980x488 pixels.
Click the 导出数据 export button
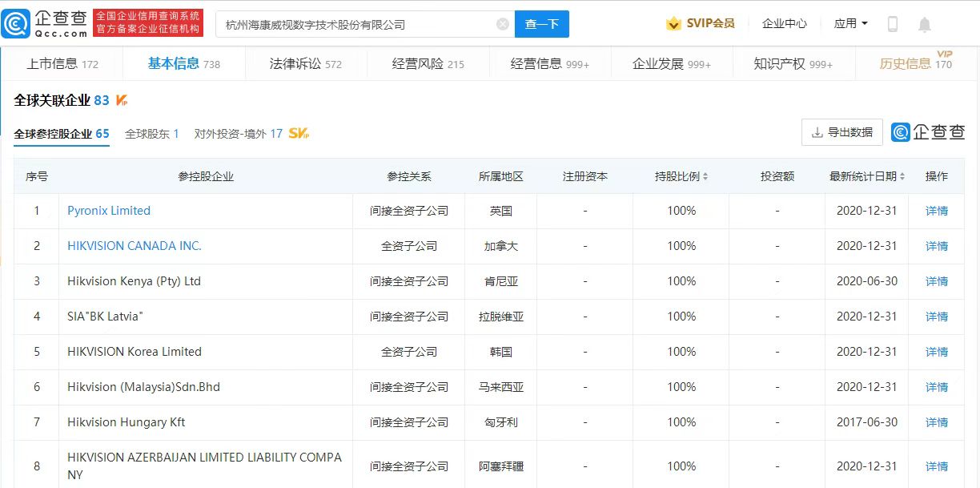point(842,132)
